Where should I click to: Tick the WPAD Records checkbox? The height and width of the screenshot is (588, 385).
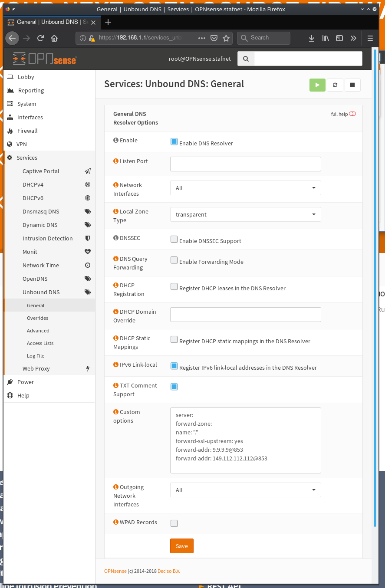pyautogui.click(x=174, y=523)
